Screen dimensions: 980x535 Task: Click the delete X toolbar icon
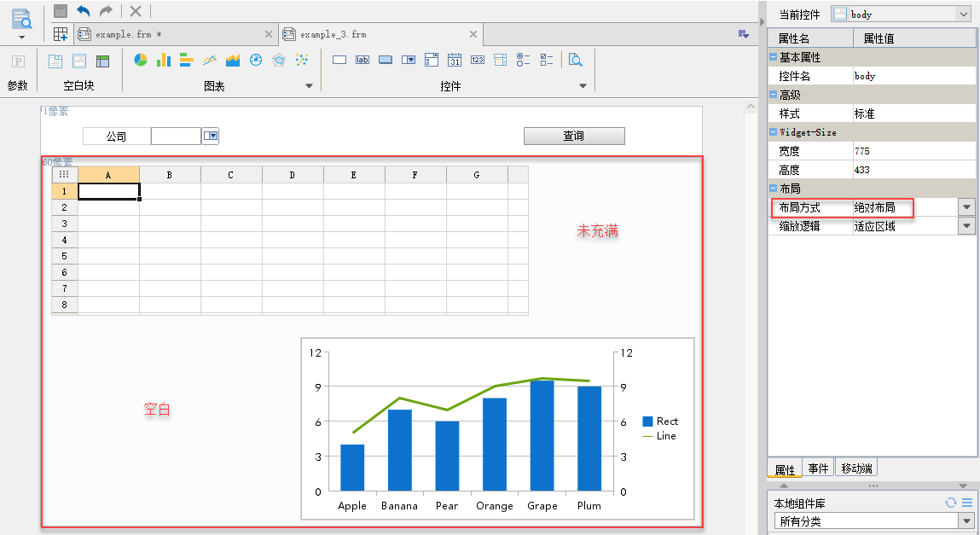coord(135,10)
